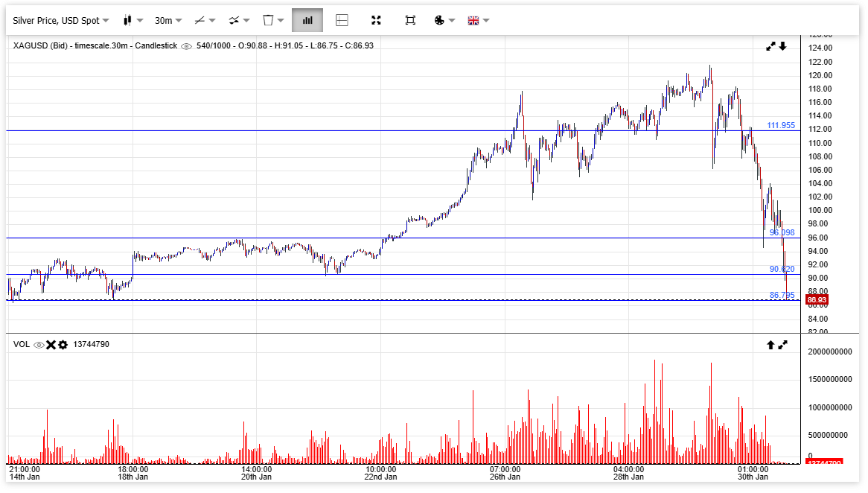Open the color theme palette
The image size is (868, 493).
pos(444,20)
